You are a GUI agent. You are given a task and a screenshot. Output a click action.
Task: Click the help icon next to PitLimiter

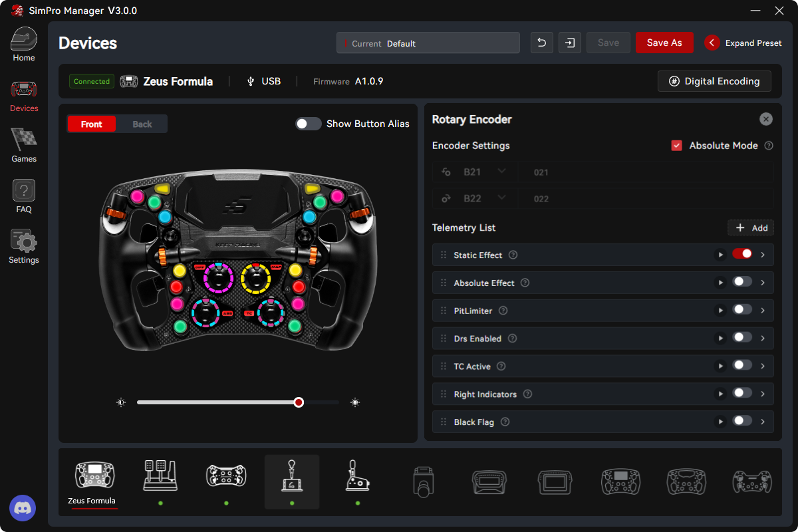pos(503,311)
